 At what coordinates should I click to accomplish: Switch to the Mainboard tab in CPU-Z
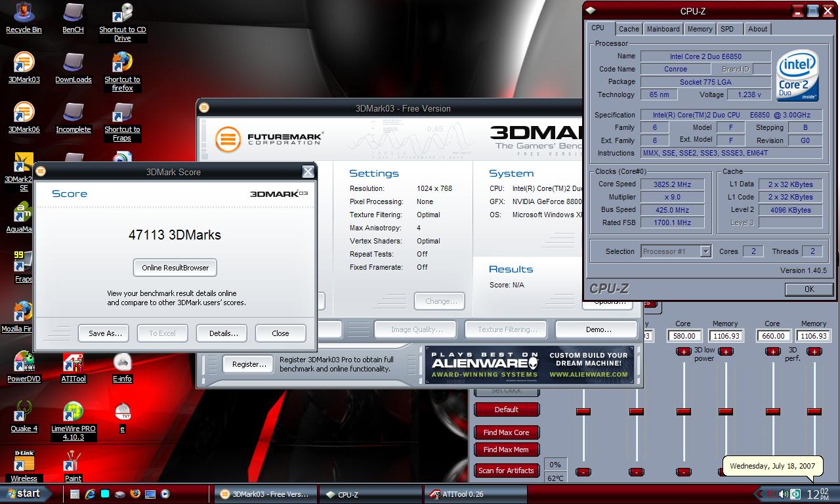[x=663, y=29]
